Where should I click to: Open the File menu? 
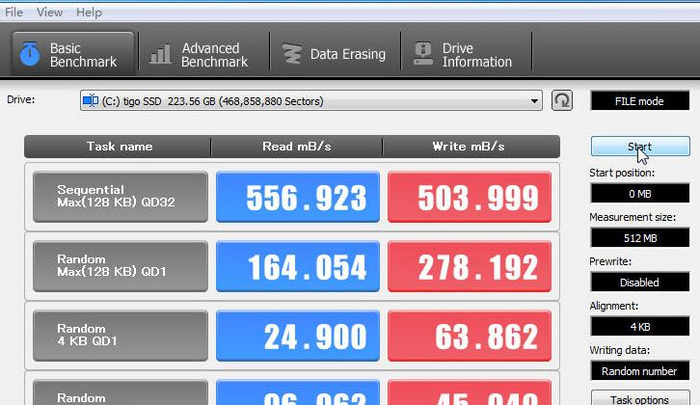coord(14,12)
